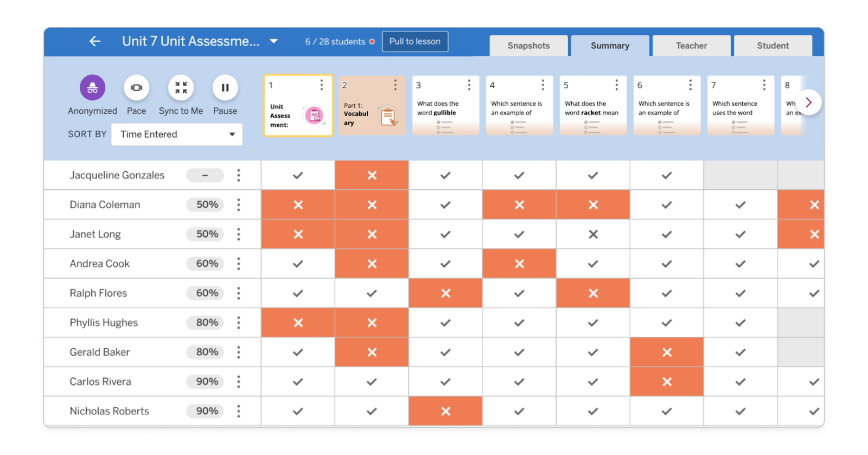Switch to the Snapshots tab
Image resolution: width=868 pixels, height=455 pixels.
point(528,46)
